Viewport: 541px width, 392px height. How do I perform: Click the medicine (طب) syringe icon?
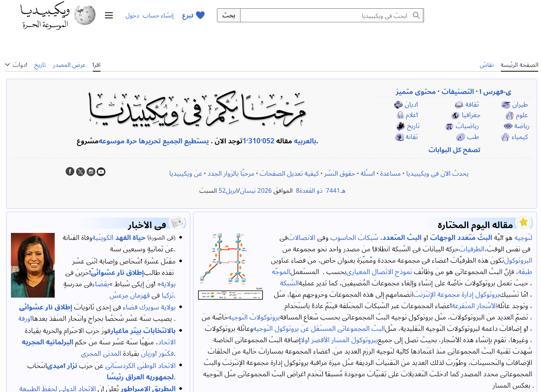pos(460,137)
